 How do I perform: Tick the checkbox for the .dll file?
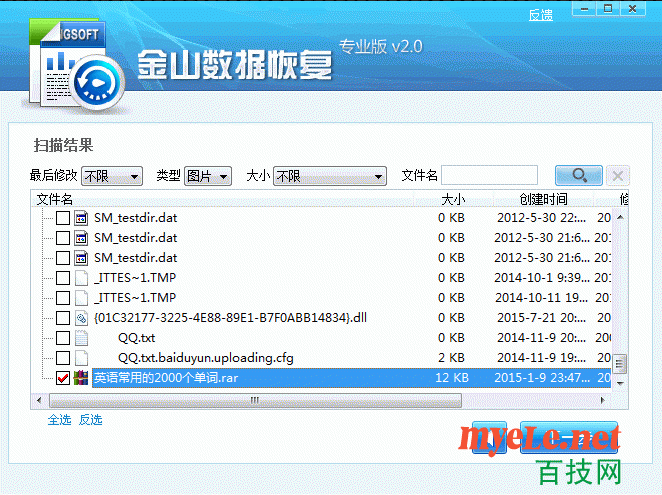point(63,318)
